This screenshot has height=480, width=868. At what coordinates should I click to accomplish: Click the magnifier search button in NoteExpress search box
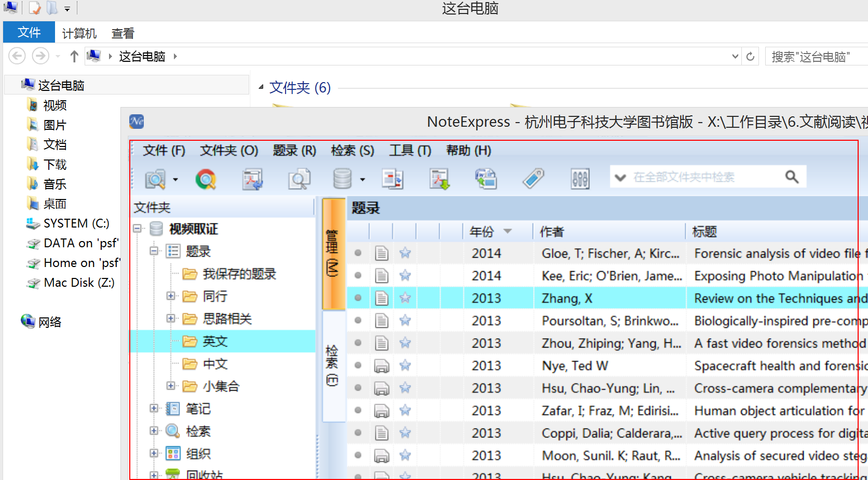(x=792, y=177)
